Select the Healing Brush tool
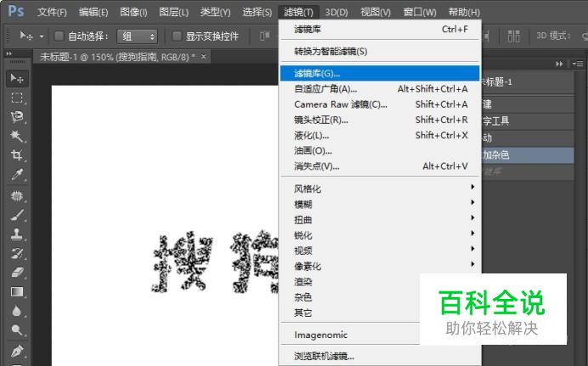Image resolution: width=588 pixels, height=366 pixels. point(17,196)
